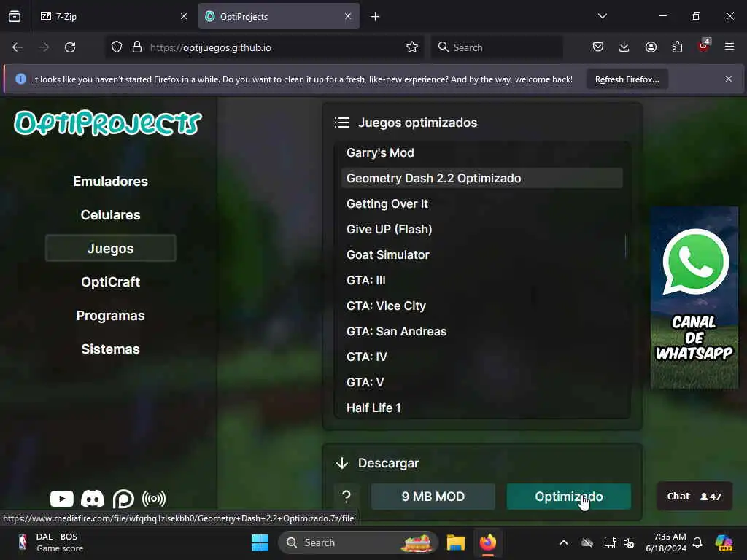Screen dimensions: 747x560
Task: Open the Chat button with 47 users
Action: click(694, 496)
